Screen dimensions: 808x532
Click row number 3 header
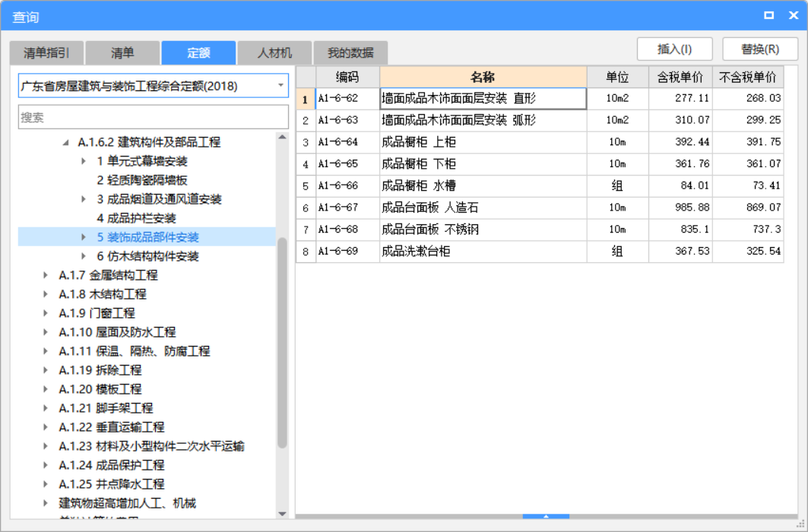[306, 142]
